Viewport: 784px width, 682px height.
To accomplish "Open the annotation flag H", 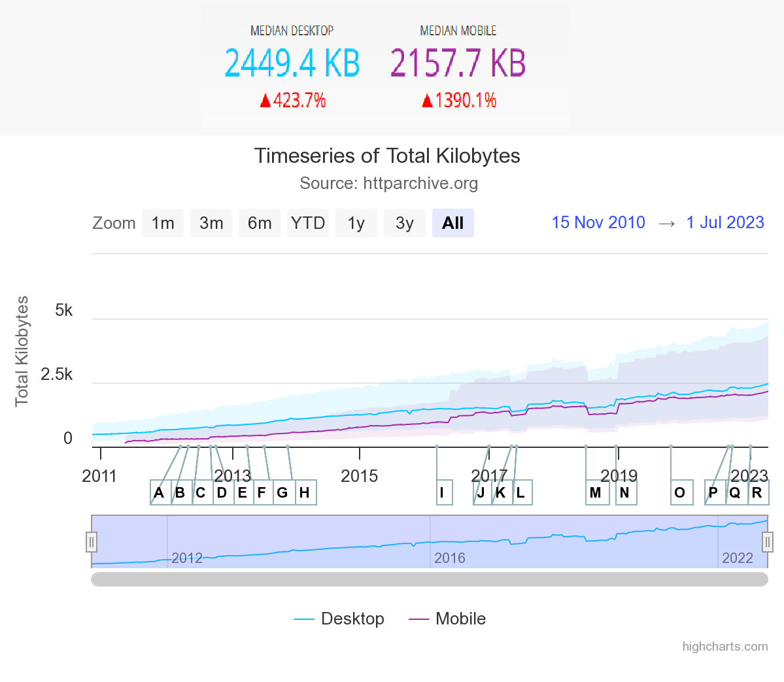I will tap(304, 492).
